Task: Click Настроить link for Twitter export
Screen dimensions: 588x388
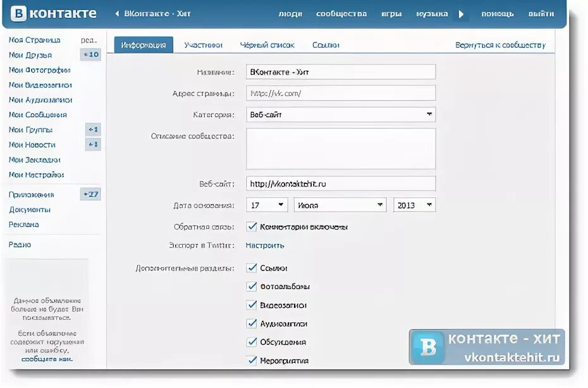Action: [265, 245]
